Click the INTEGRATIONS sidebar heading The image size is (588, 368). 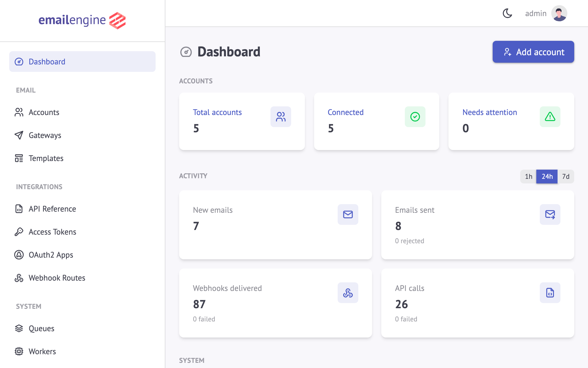tap(39, 187)
